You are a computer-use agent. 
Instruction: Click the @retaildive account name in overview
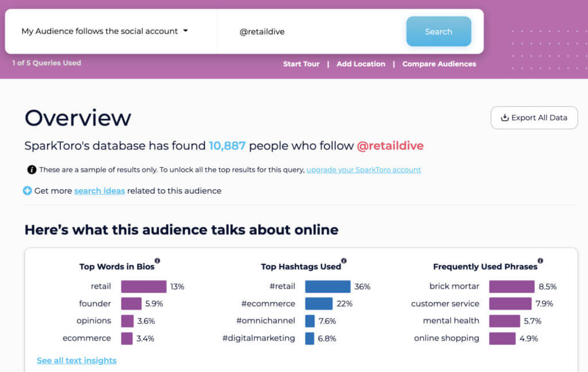tap(390, 146)
